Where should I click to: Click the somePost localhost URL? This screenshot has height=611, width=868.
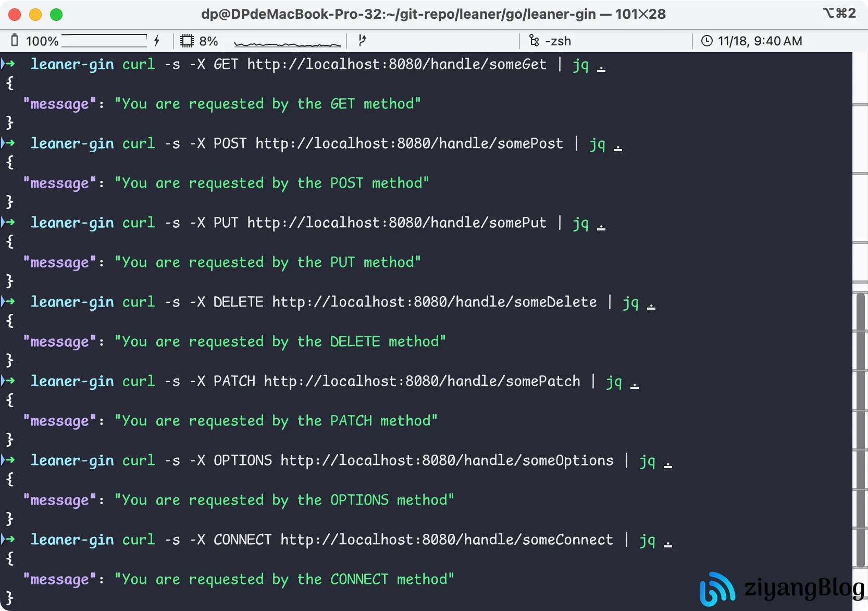[409, 143]
